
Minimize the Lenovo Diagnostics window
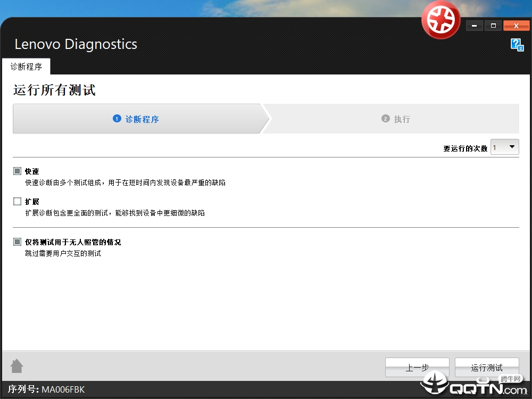pyautogui.click(x=474, y=26)
